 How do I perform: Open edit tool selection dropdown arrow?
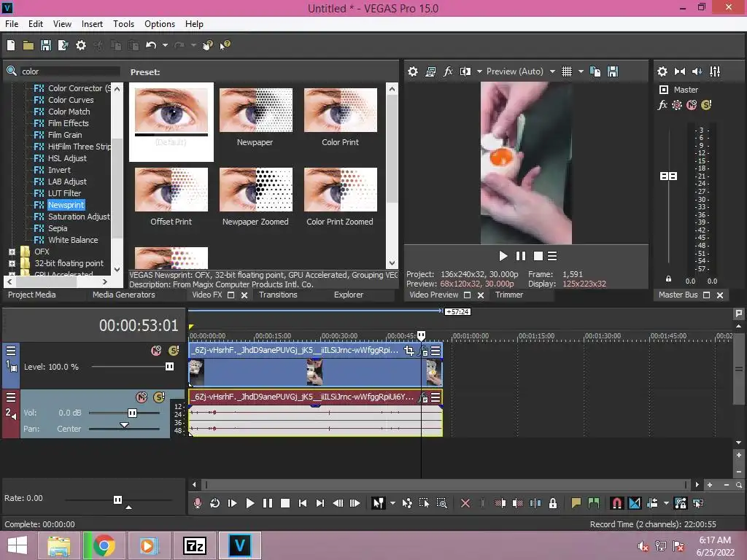pyautogui.click(x=392, y=503)
